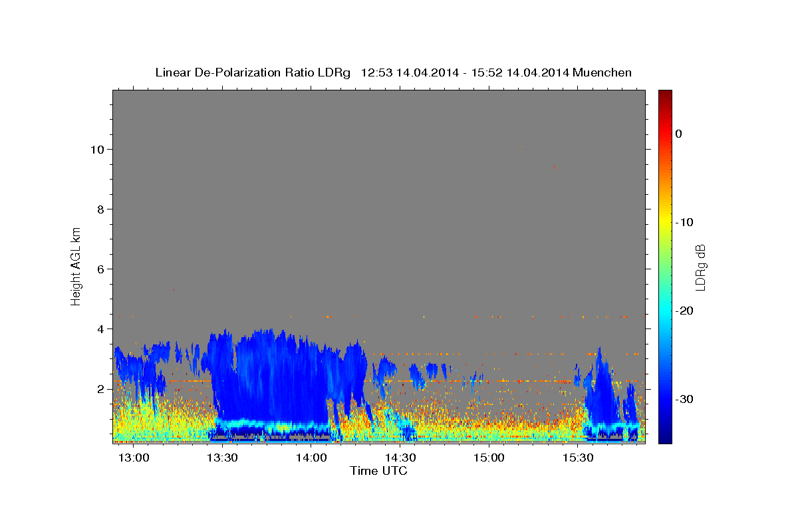Click the colorbar value '-30'
This screenshot has height=532, width=798.
click(685, 399)
